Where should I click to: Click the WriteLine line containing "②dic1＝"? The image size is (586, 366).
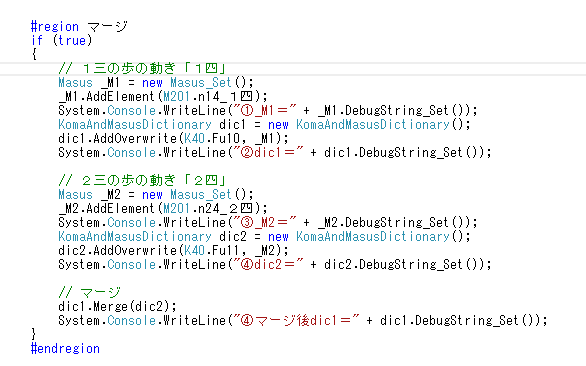[275, 153]
